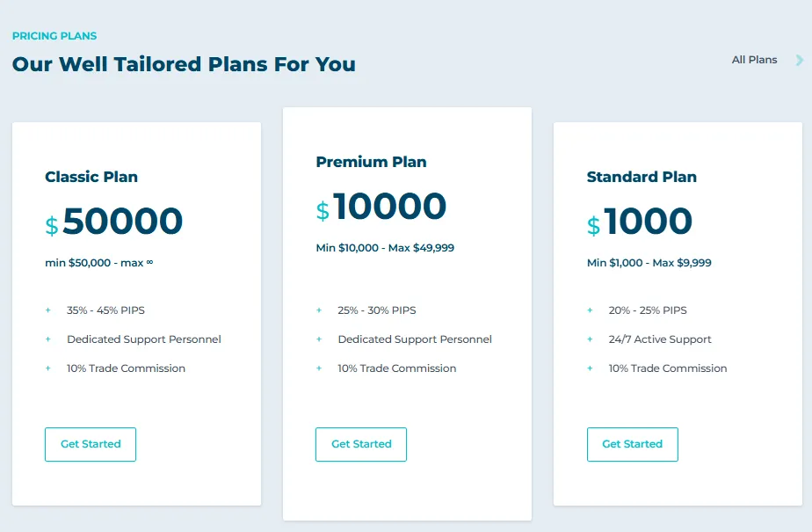This screenshot has height=532, width=812.
Task: Select the Premium Plan heading
Action: [x=371, y=162]
